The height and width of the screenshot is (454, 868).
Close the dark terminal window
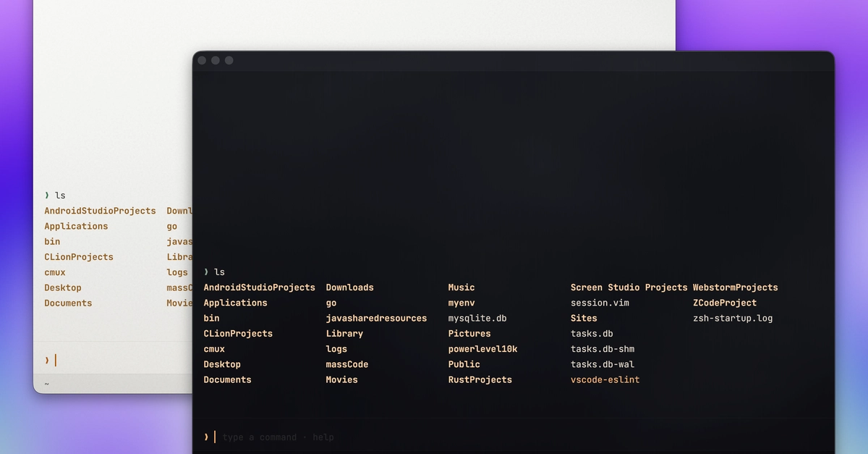point(202,60)
